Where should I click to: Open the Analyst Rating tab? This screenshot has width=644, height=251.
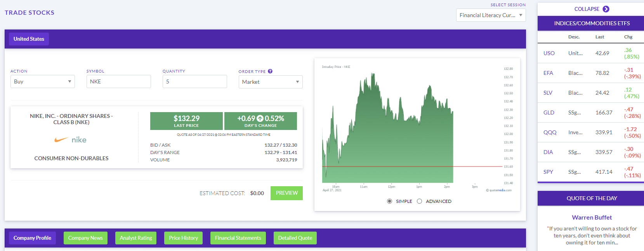(x=136, y=238)
